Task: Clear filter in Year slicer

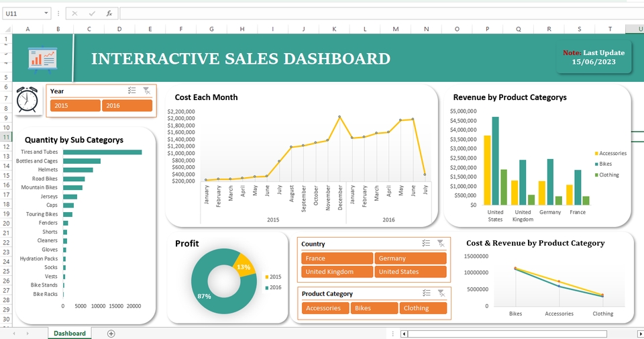Action: point(147,91)
